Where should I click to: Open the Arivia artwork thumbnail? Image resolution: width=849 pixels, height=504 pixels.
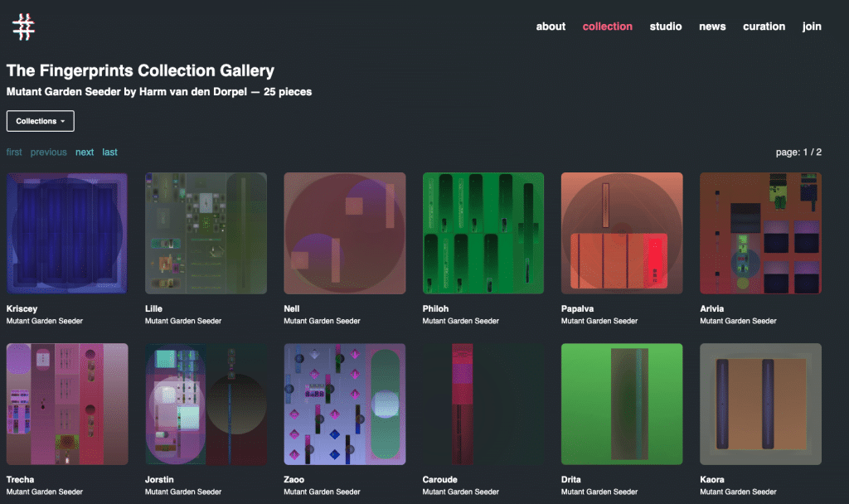(x=760, y=233)
